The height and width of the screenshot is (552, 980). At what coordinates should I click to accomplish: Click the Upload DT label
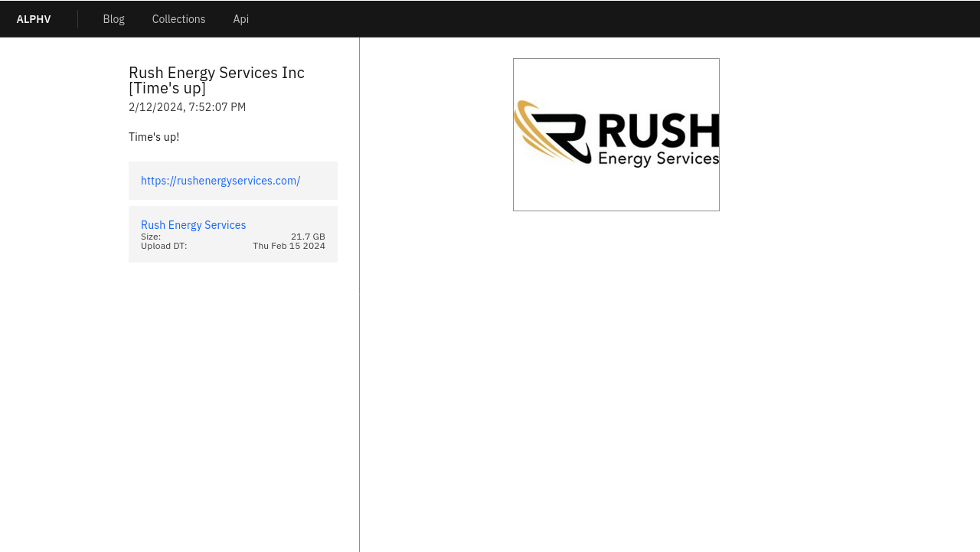[x=164, y=246]
